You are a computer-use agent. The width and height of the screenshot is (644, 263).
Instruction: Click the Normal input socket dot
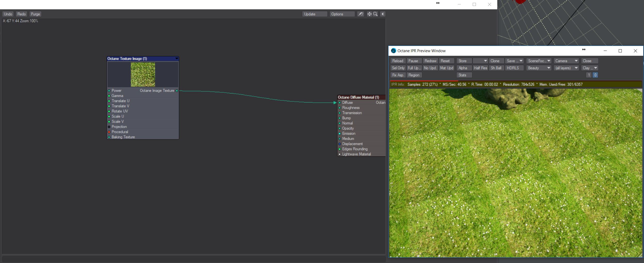coord(340,123)
